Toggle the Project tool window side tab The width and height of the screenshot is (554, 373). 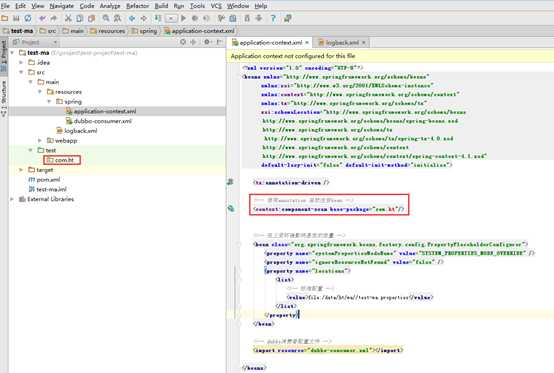click(4, 57)
